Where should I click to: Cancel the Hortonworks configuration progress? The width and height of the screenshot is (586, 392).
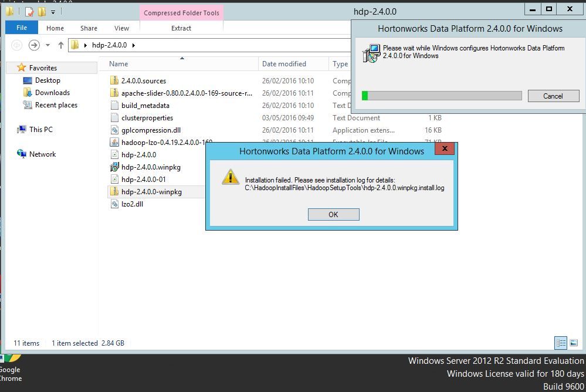tap(553, 96)
